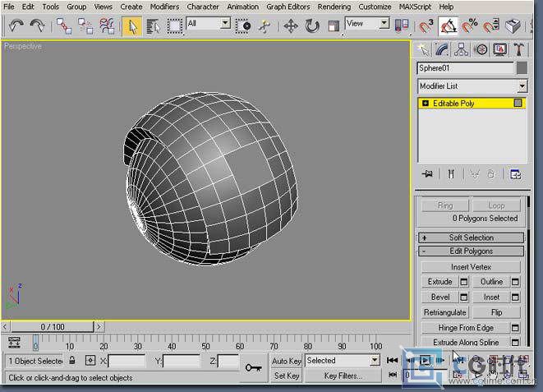
Task: Click the Bevel button
Action: tap(439, 297)
